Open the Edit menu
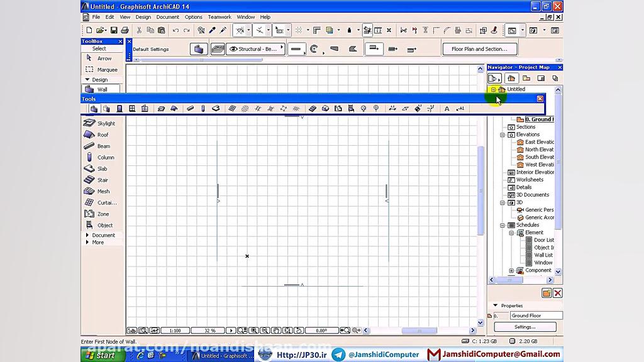This screenshot has width=644, height=362. point(109,17)
